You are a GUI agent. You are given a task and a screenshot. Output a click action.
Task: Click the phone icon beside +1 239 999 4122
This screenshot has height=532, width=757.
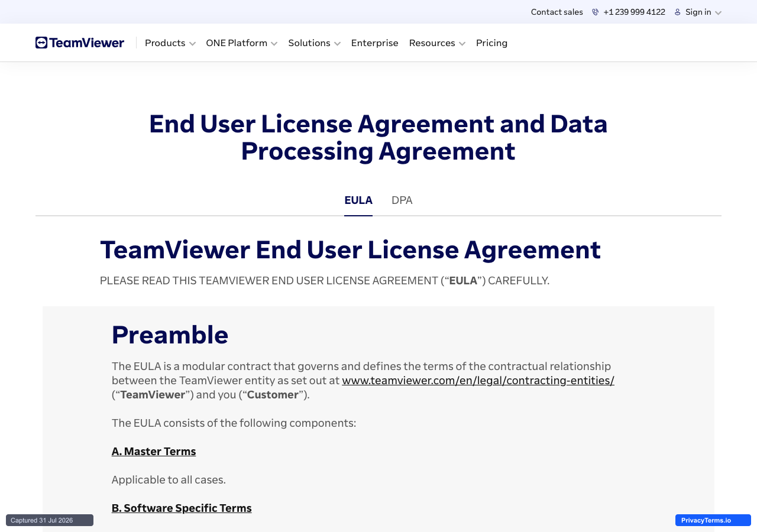[x=595, y=12]
